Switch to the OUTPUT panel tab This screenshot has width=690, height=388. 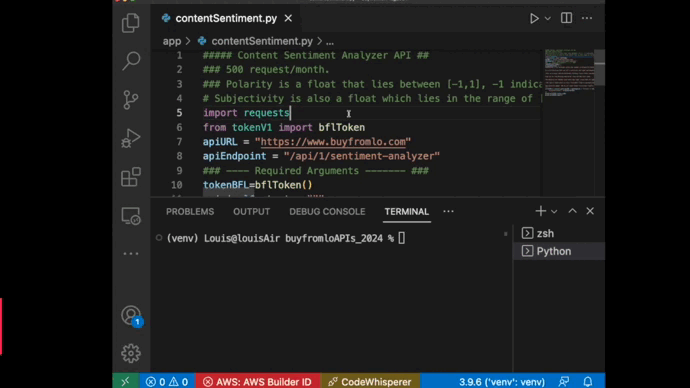click(x=252, y=212)
